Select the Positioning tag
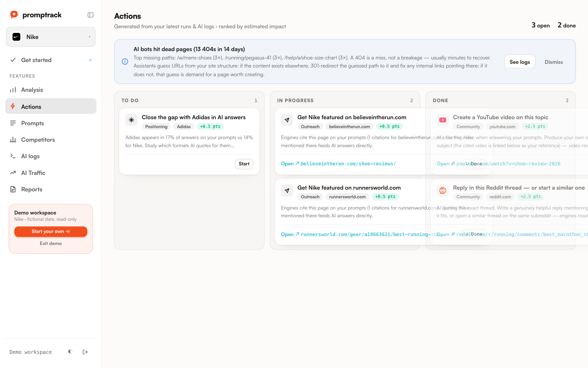The image size is (588, 368). click(x=156, y=126)
